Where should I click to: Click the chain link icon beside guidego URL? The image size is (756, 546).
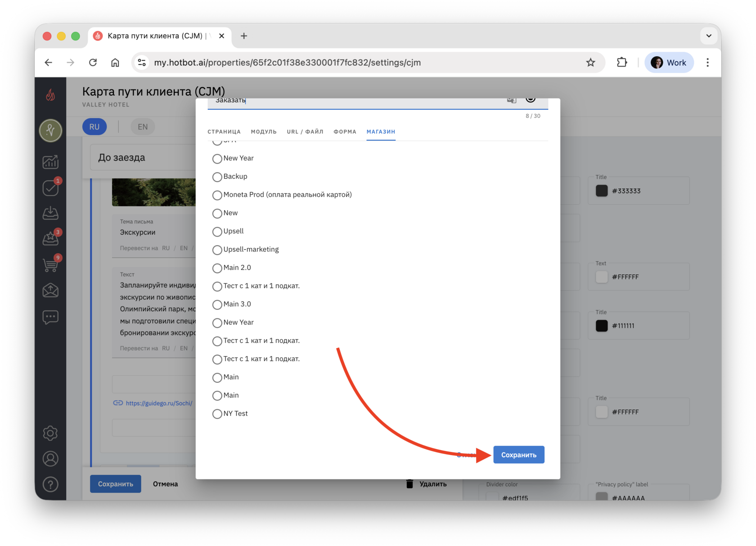point(118,403)
